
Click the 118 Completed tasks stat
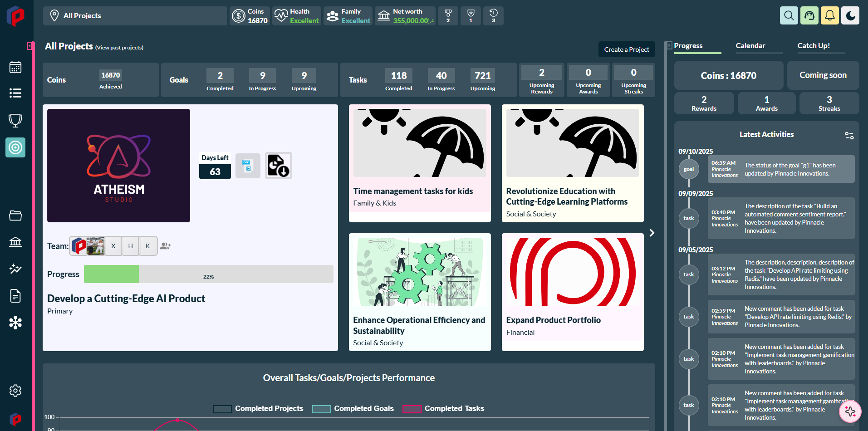[x=399, y=80]
